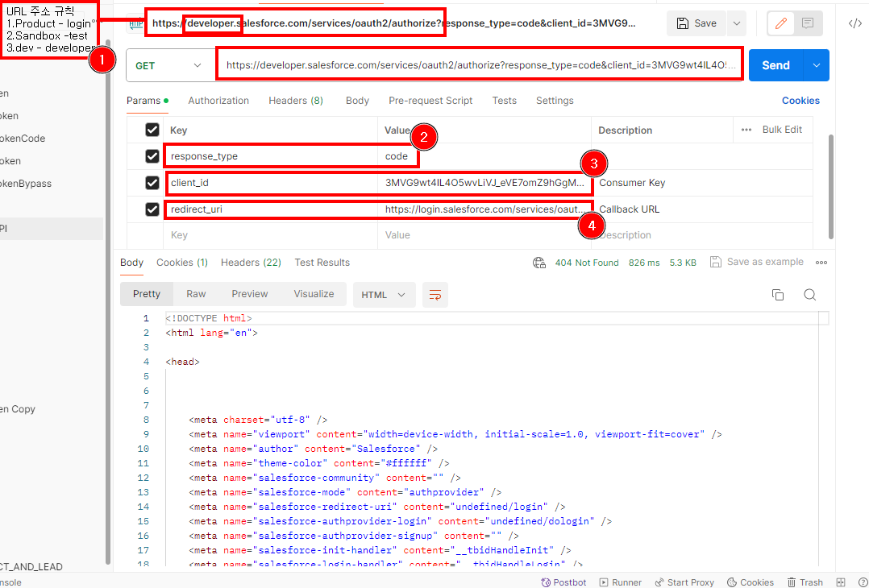Image resolution: width=869 pixels, height=588 pixels.
Task: Click the Consumer Key description
Action: pos(632,183)
